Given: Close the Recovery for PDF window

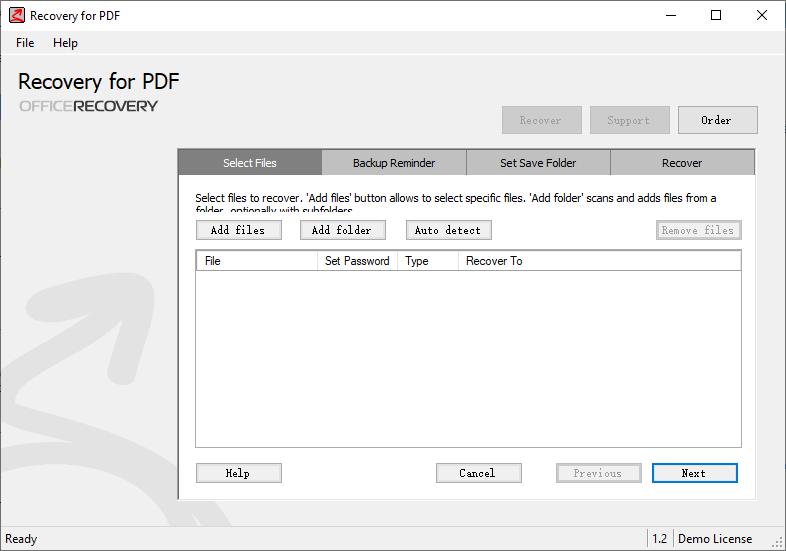Looking at the screenshot, I should [762, 16].
